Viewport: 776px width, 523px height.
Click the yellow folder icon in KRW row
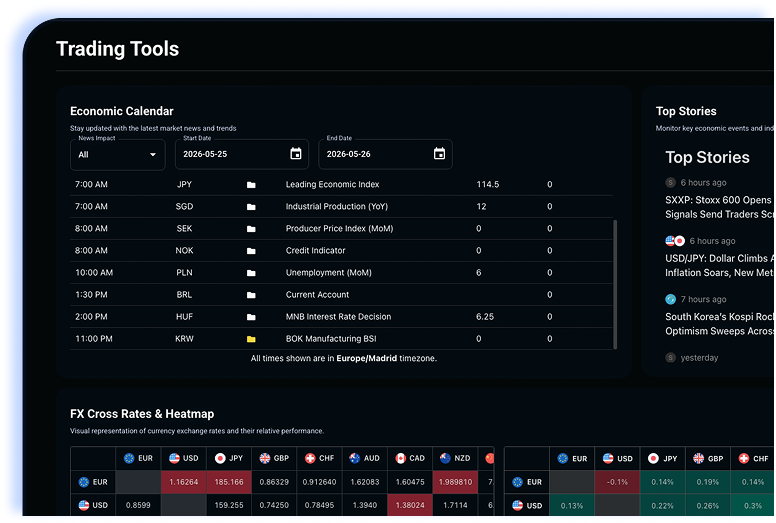tap(251, 339)
